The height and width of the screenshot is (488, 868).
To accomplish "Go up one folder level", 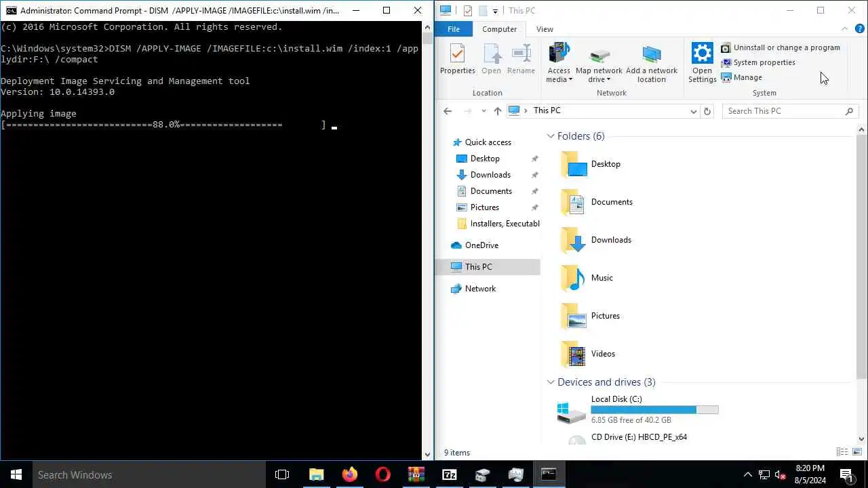I will click(498, 111).
